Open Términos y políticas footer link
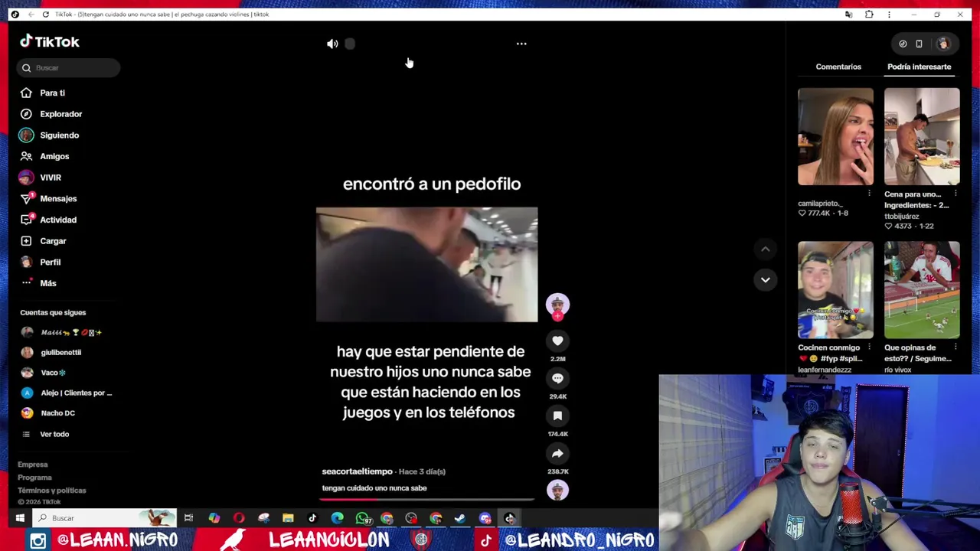Viewport: 980px width, 551px height. 52,491
